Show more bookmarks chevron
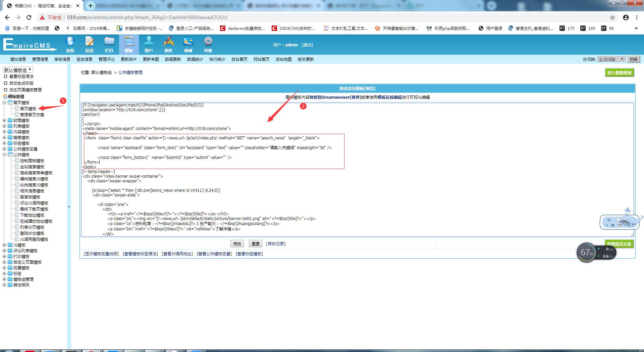644x352 pixels. coord(636,28)
